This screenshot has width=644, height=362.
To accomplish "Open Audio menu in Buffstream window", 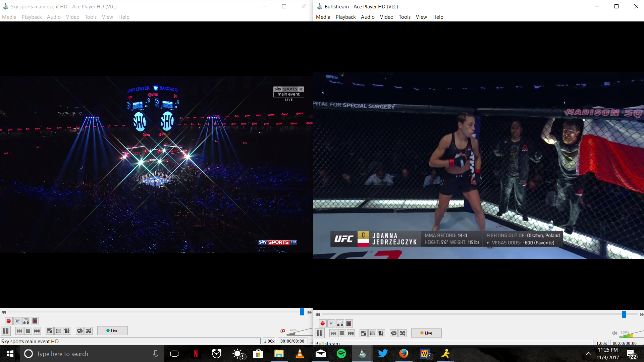I will tap(368, 17).
